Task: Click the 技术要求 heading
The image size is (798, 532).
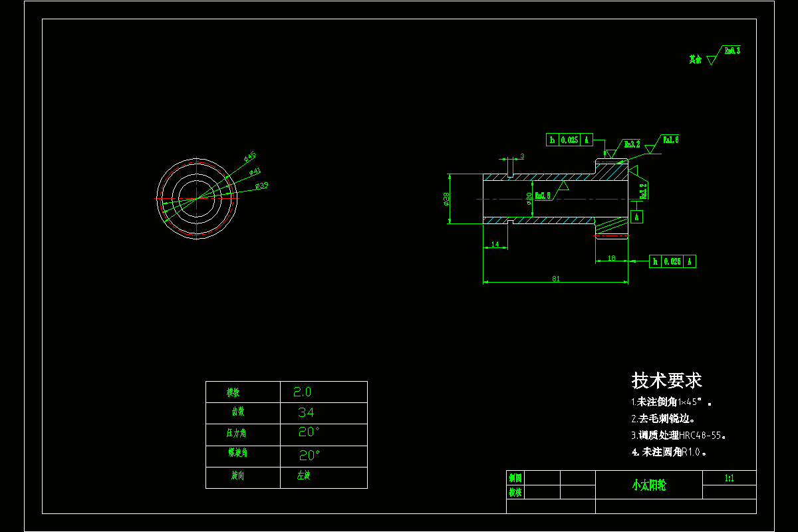Action: pos(666,380)
